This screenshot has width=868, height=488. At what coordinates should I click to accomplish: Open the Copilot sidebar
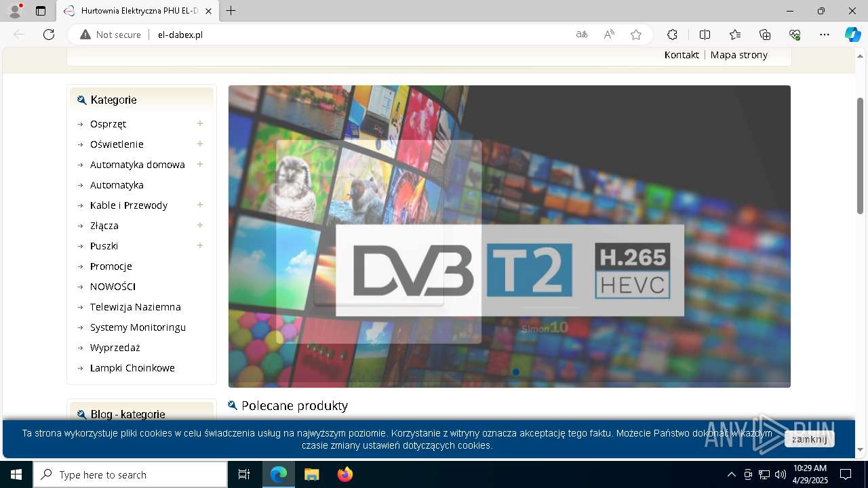[852, 35]
